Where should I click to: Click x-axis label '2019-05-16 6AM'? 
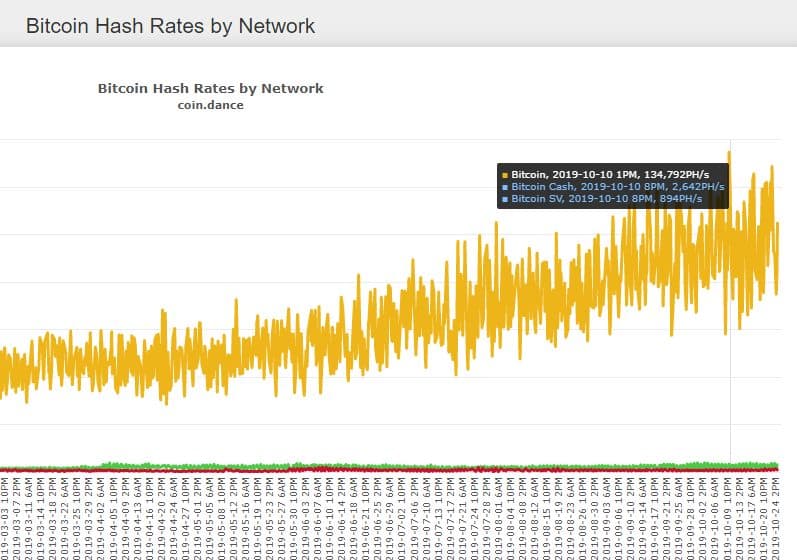pyautogui.click(x=246, y=518)
